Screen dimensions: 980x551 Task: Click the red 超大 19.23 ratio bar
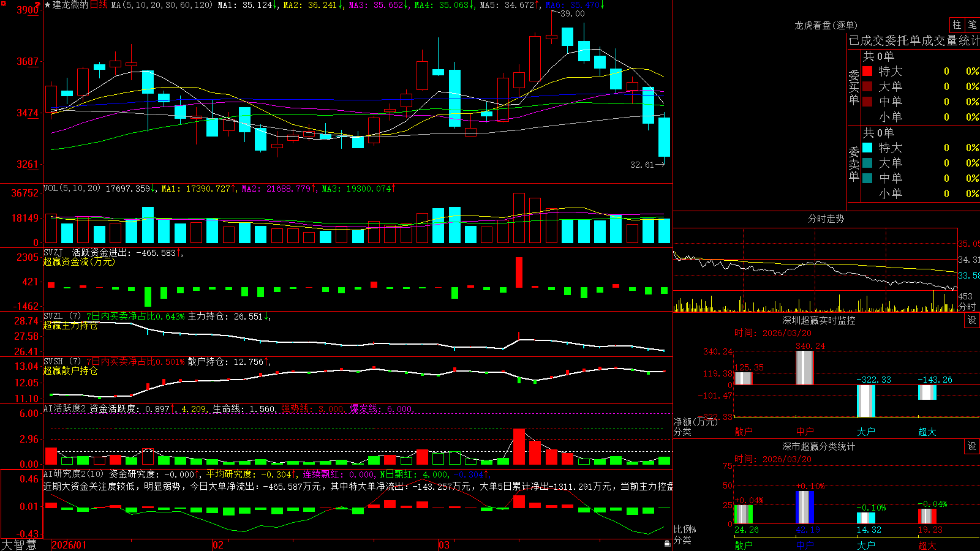[x=927, y=516]
